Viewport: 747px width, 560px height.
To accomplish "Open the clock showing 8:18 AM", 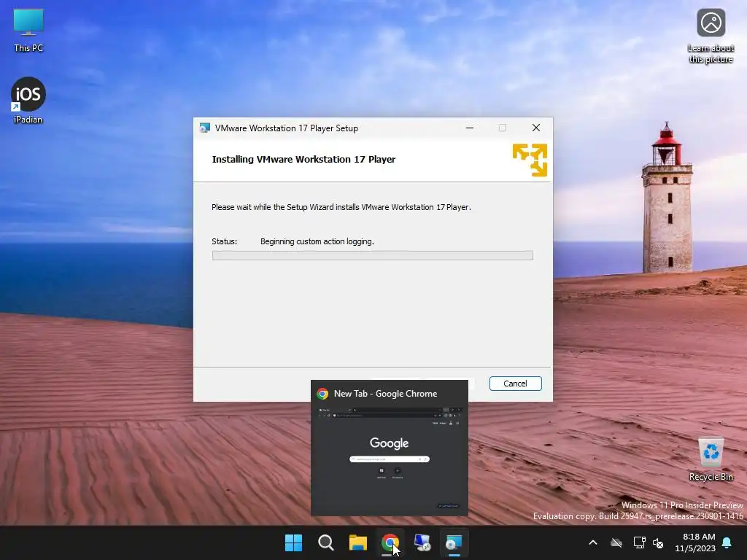I will point(695,542).
